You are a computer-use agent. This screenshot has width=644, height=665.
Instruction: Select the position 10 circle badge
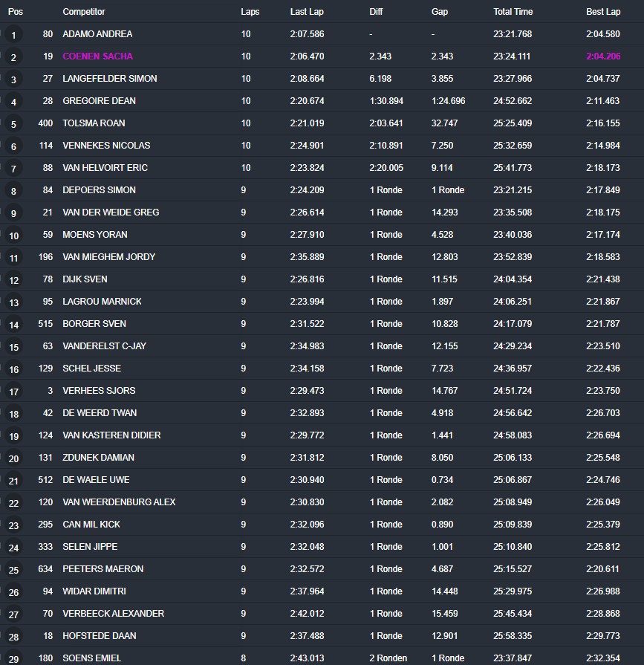pyautogui.click(x=14, y=236)
